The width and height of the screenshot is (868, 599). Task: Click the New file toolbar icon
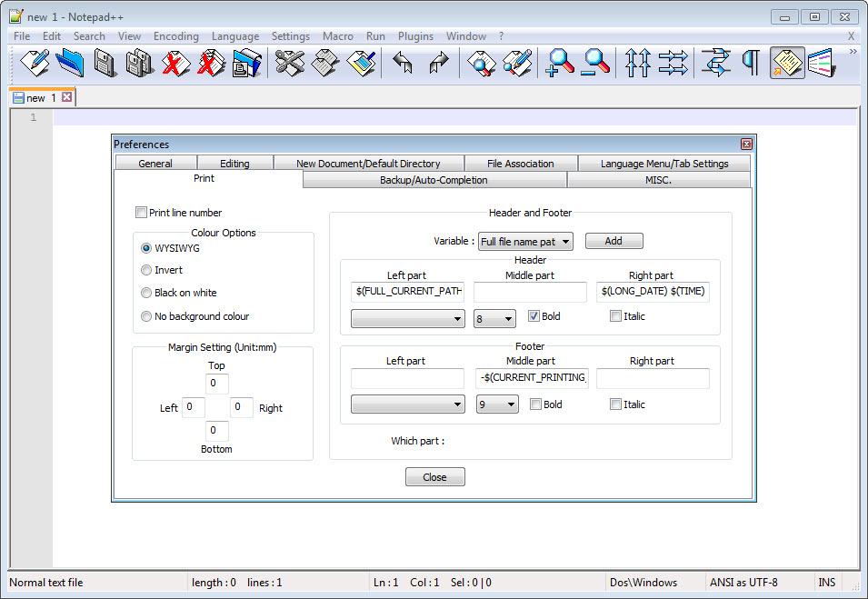pos(35,63)
